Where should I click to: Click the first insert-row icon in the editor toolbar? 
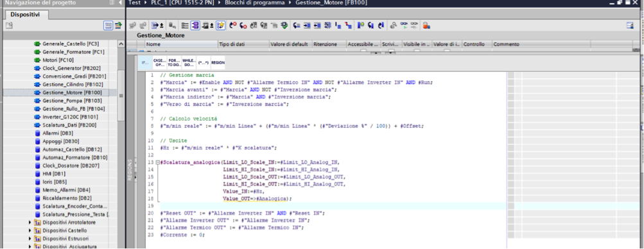pos(132,26)
